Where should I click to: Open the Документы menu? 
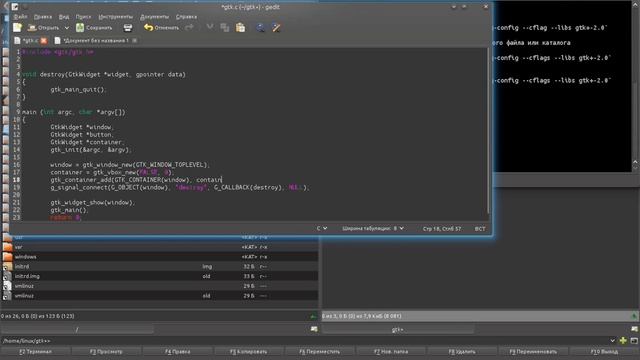154,17
